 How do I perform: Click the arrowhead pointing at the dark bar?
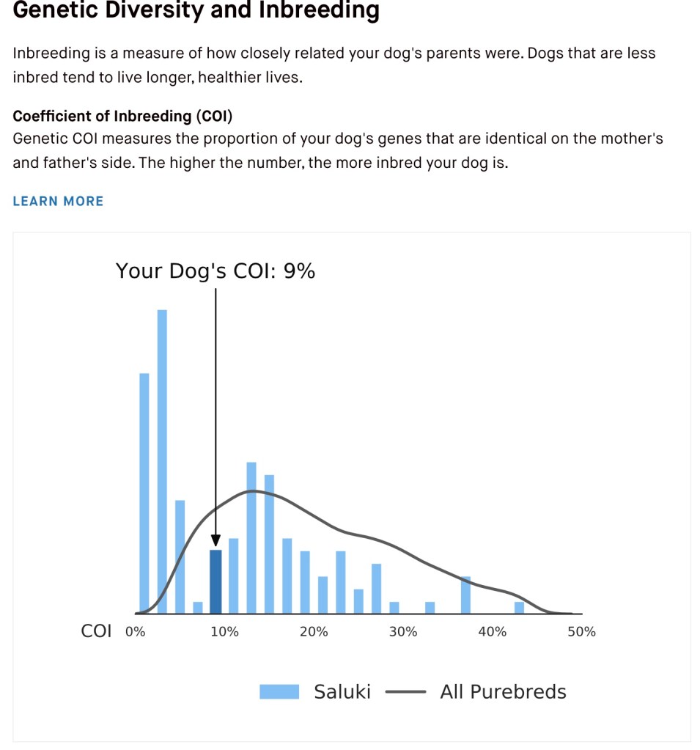click(215, 540)
